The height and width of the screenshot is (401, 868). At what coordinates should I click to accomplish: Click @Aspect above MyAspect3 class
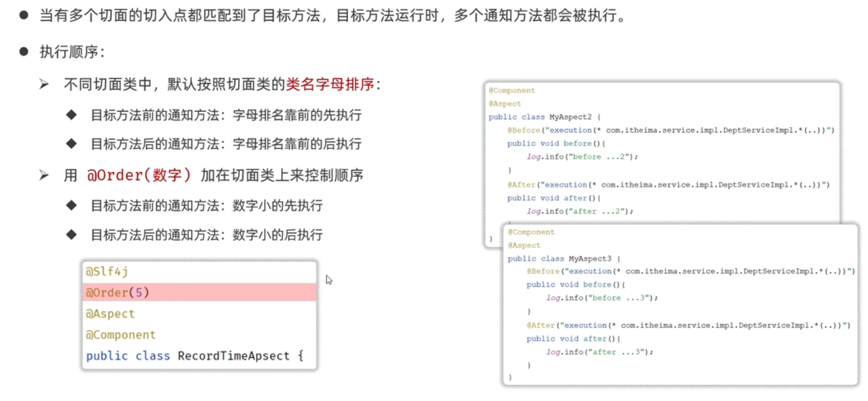524,245
